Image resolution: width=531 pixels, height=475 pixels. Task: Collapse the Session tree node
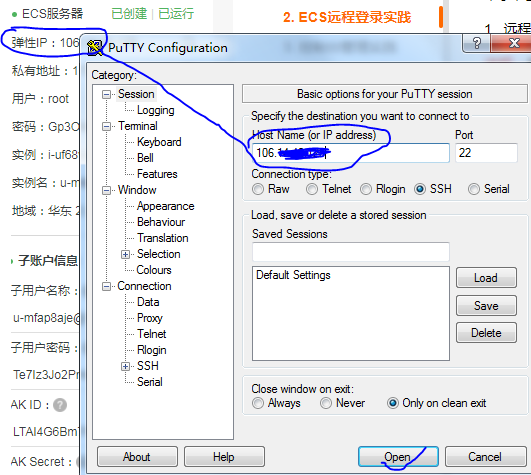[x=106, y=94]
